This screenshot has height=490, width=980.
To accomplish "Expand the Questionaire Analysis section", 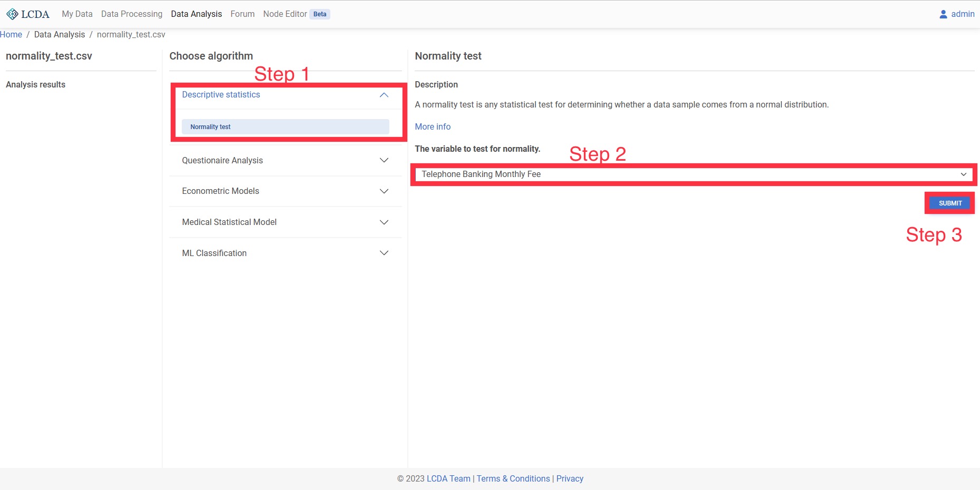I will coord(384,160).
